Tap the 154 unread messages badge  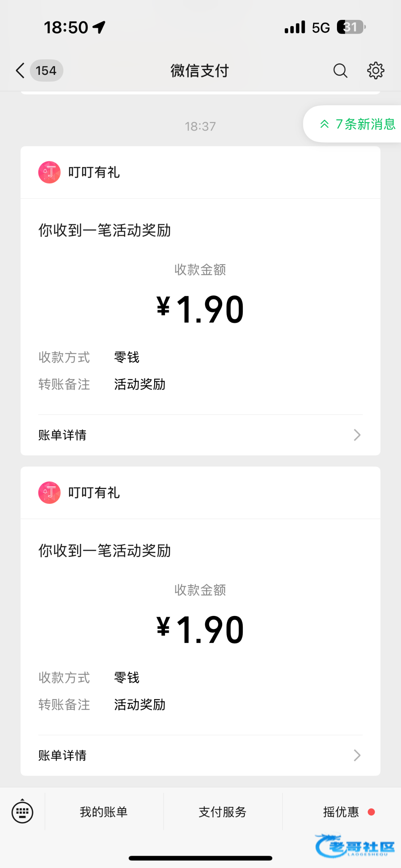click(46, 71)
